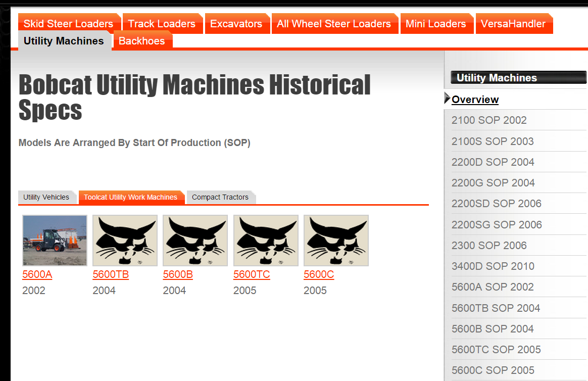Open the Skid Steer Loaders tab

coord(69,24)
